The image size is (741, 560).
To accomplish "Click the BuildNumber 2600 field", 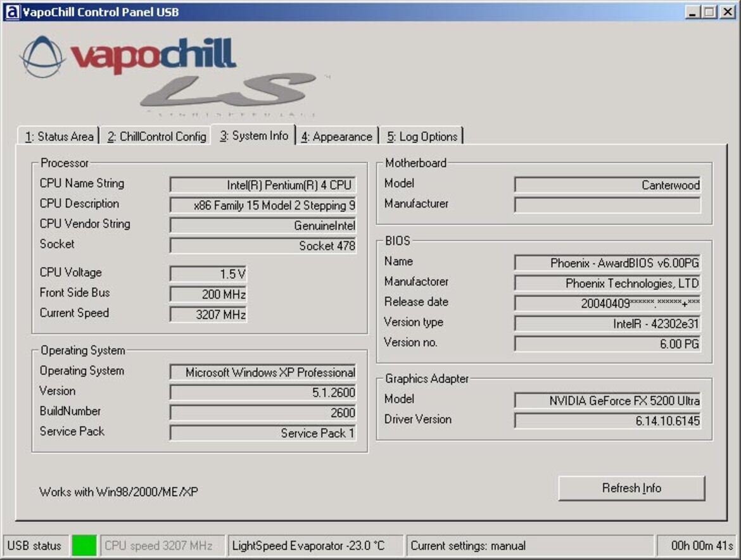I will point(263,413).
